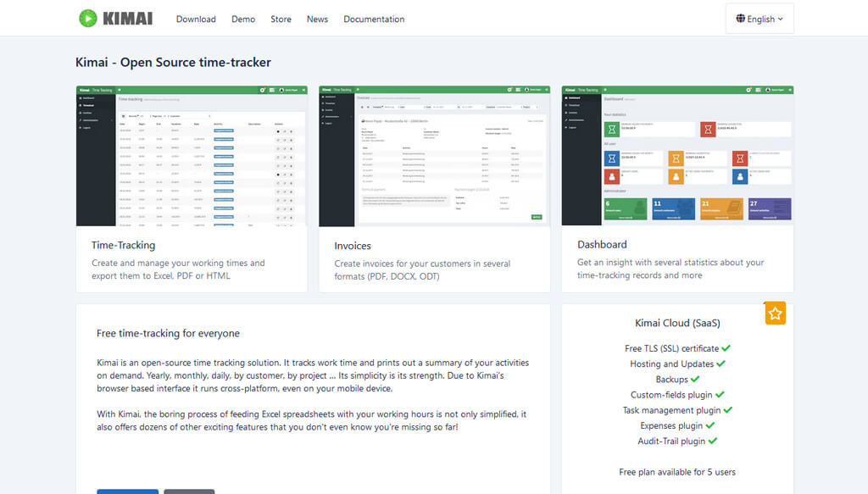Expand the English language dropdown
The height and width of the screenshot is (494, 868).
tap(759, 19)
